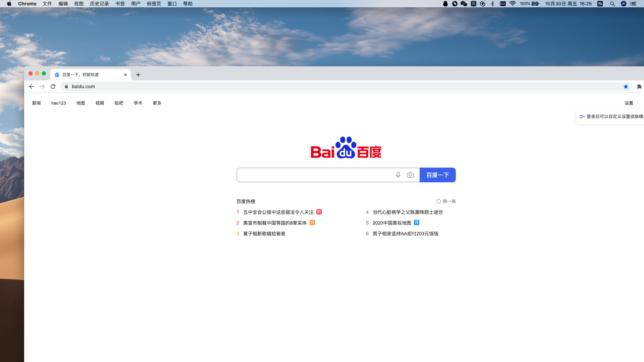Open the 历史记录 menu in menu bar
Viewport: 644px width, 362px height.
pyautogui.click(x=99, y=4)
